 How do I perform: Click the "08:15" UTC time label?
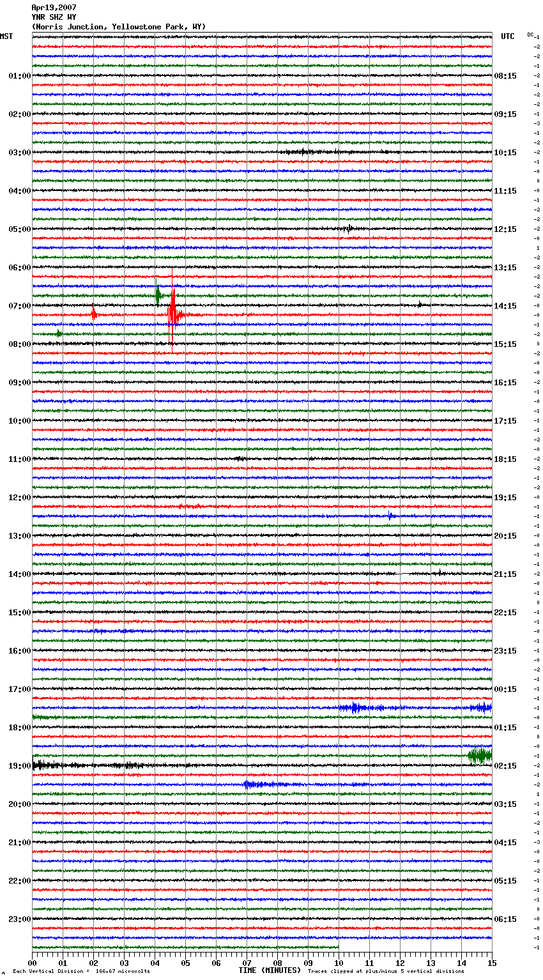505,76
